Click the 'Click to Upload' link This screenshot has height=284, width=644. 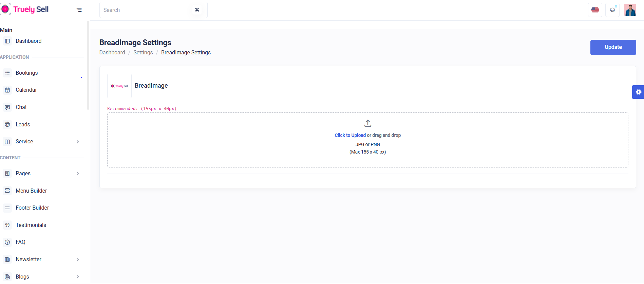click(350, 135)
